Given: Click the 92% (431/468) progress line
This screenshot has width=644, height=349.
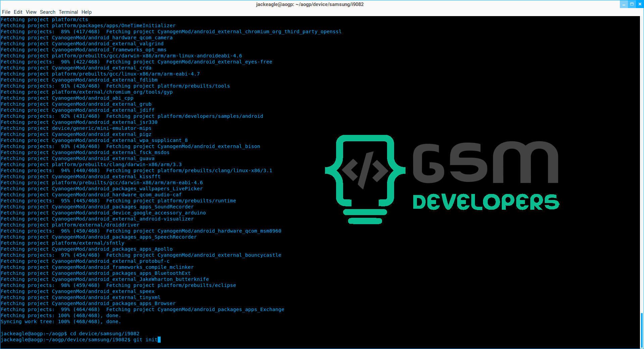Looking at the screenshot, I should tap(132, 116).
